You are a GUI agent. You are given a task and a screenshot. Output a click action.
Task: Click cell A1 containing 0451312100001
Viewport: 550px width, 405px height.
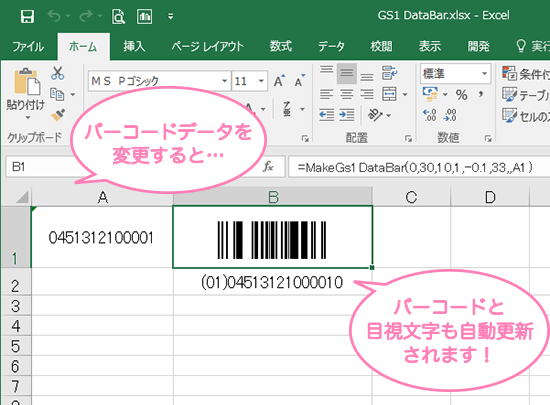[x=102, y=237]
